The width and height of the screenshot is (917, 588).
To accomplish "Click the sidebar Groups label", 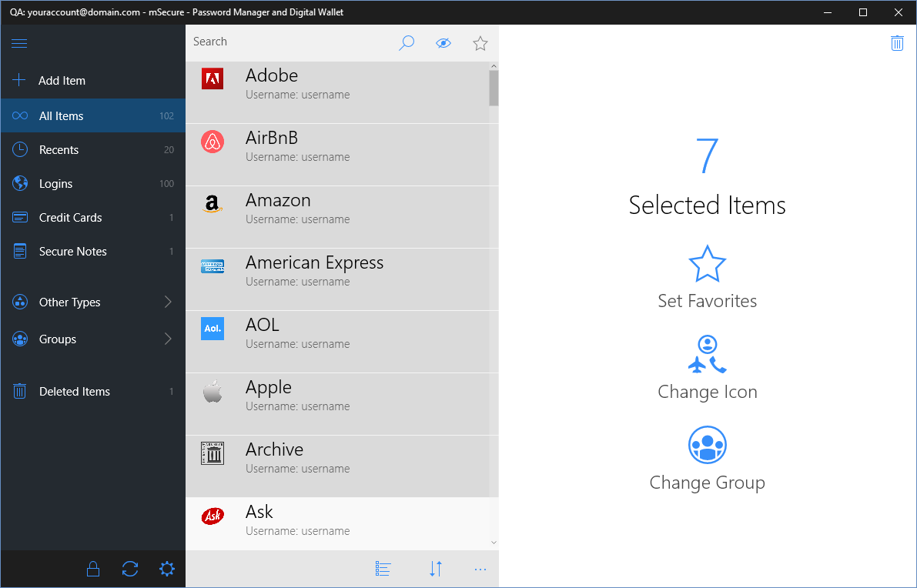I will [x=57, y=339].
